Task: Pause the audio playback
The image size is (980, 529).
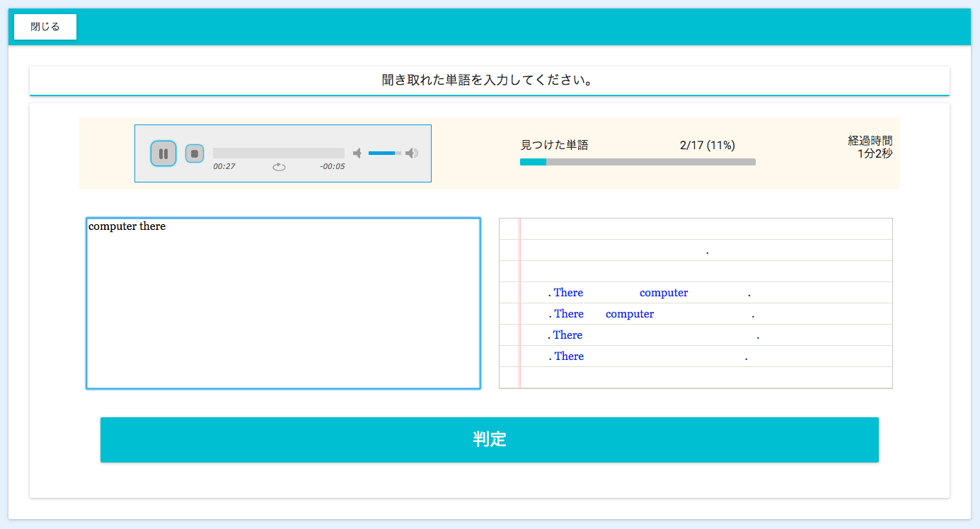Action: (163, 153)
